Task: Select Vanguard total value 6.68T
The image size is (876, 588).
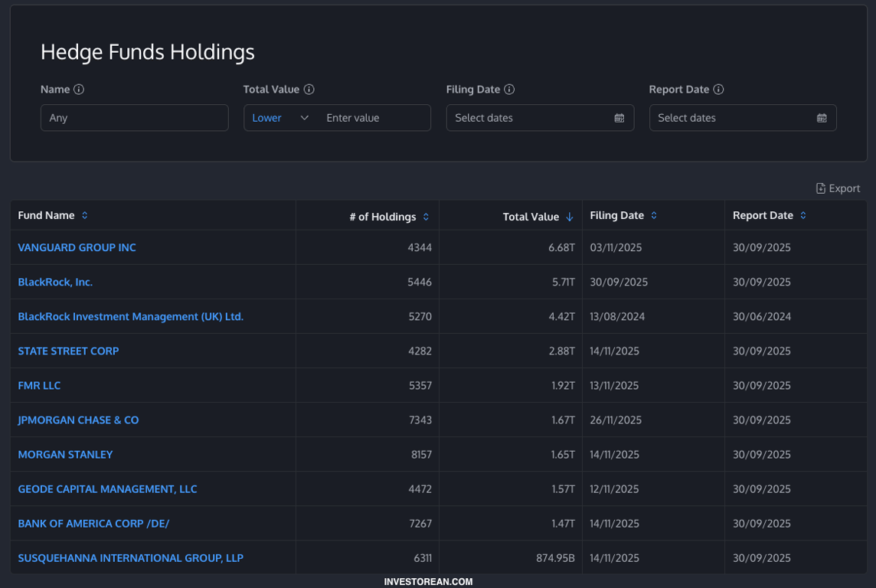Action: point(561,247)
